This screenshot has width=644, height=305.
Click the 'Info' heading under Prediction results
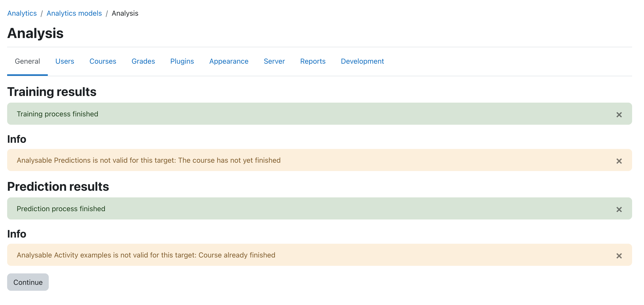[17, 234]
